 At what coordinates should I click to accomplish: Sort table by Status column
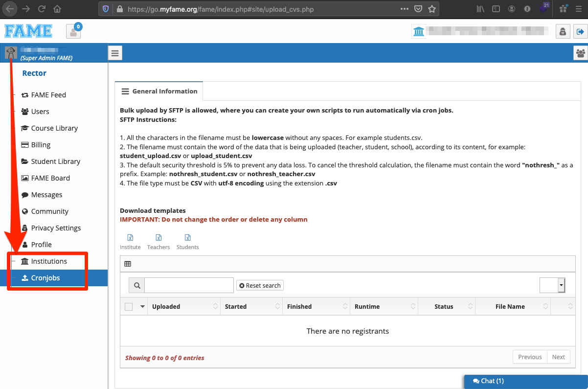click(x=446, y=307)
